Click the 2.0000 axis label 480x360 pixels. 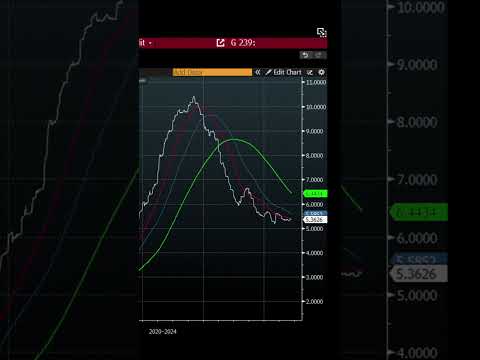tap(314, 302)
